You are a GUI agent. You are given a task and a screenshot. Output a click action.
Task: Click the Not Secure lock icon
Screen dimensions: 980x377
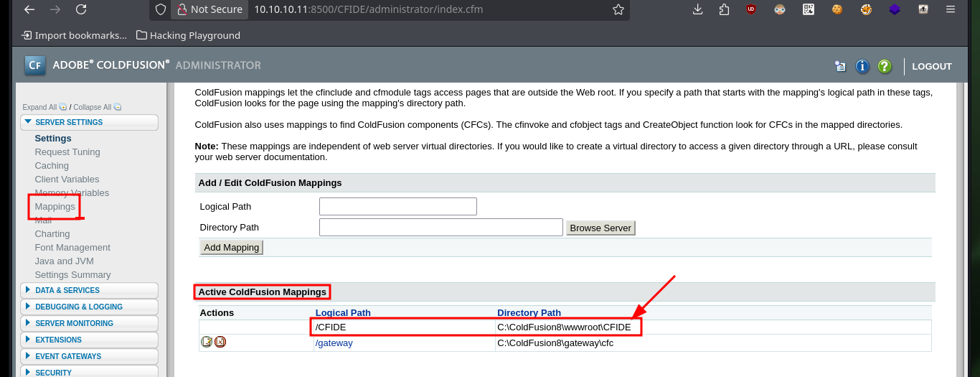(x=181, y=9)
